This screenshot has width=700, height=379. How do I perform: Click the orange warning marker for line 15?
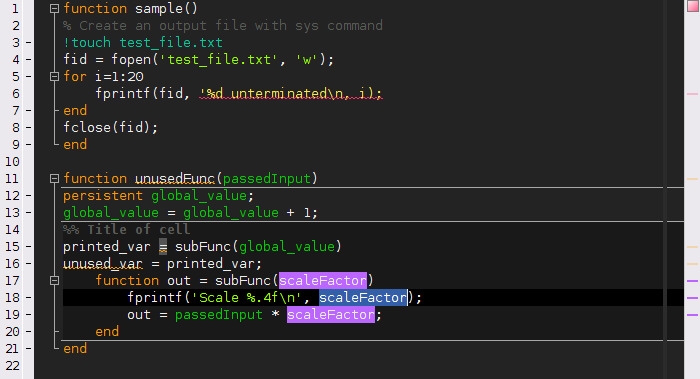pyautogui.click(x=692, y=247)
